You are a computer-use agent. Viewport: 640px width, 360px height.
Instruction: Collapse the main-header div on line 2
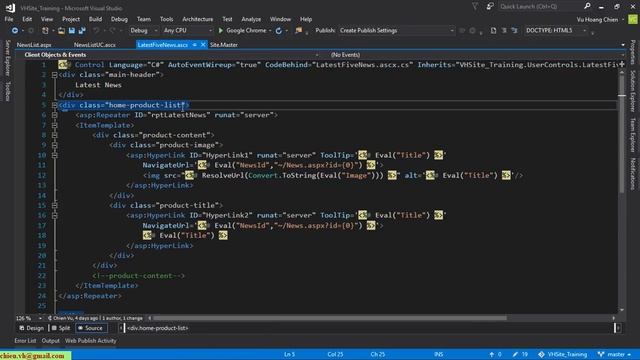coord(54,75)
